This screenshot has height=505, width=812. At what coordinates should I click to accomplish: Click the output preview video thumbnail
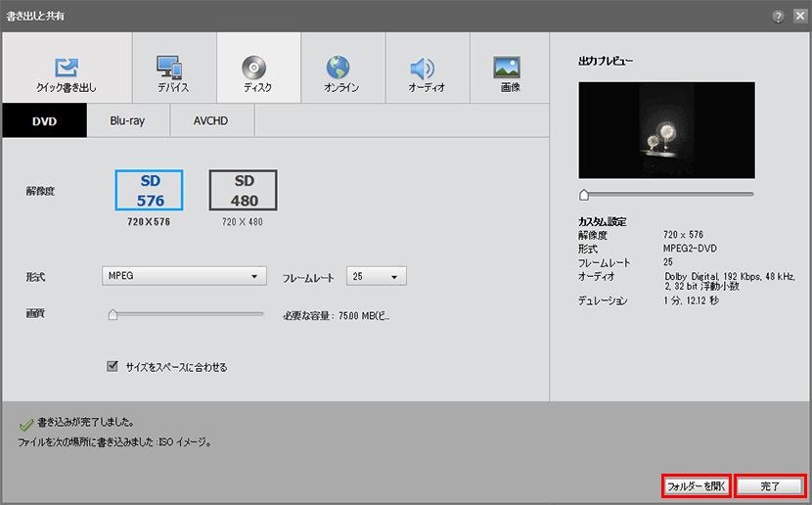coord(666,130)
